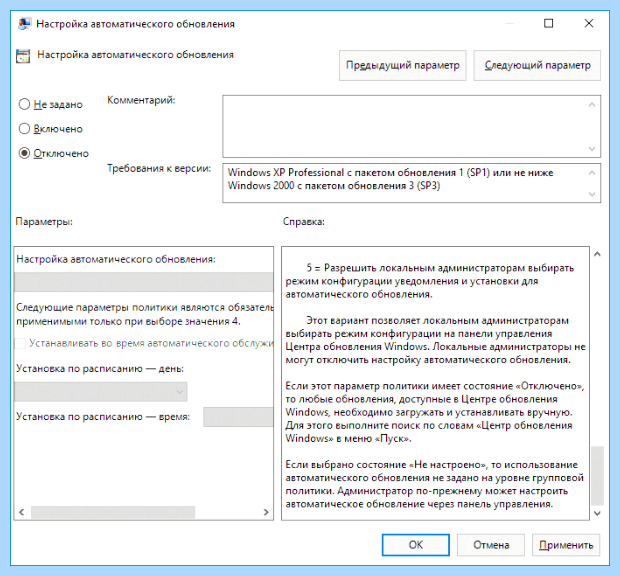Confirm with the OK button

[416, 545]
